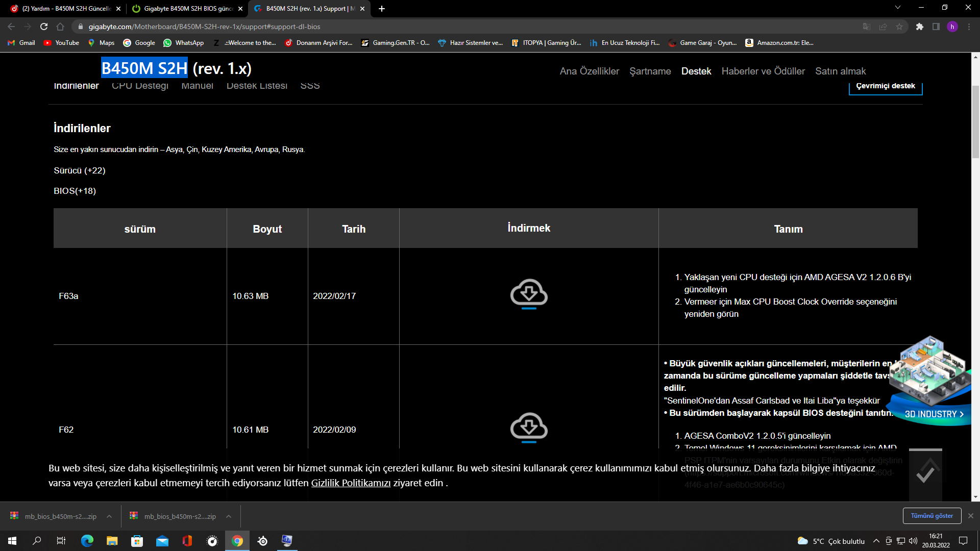Viewport: 980px width, 551px height.
Task: Expand options for second downloaded zip
Action: coord(229,516)
